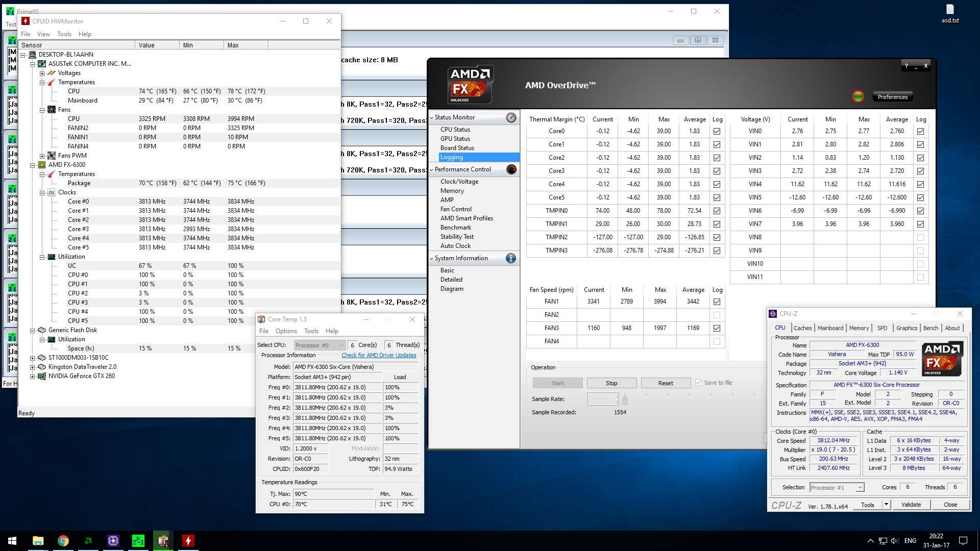Click Close button in CPU-Z
980x551 pixels.
(x=950, y=505)
